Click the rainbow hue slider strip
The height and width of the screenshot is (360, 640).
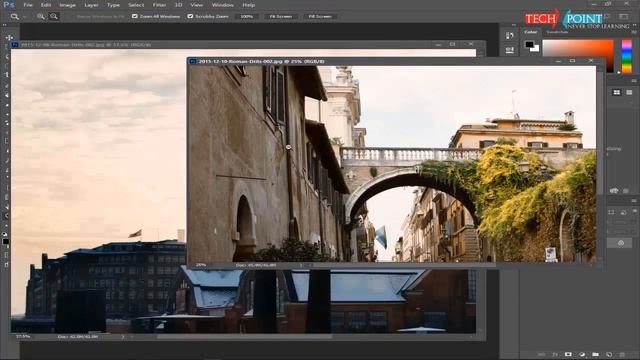627,56
